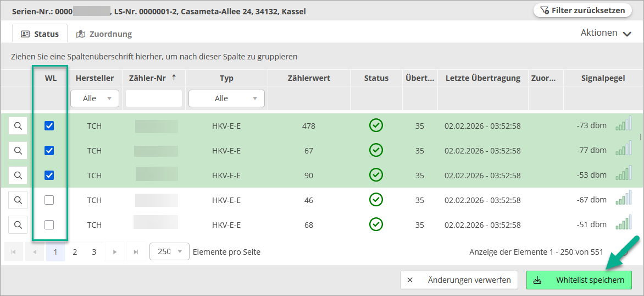This screenshot has height=296, width=644.
Task: Open the Typ filter dropdown
Action: pos(226,98)
